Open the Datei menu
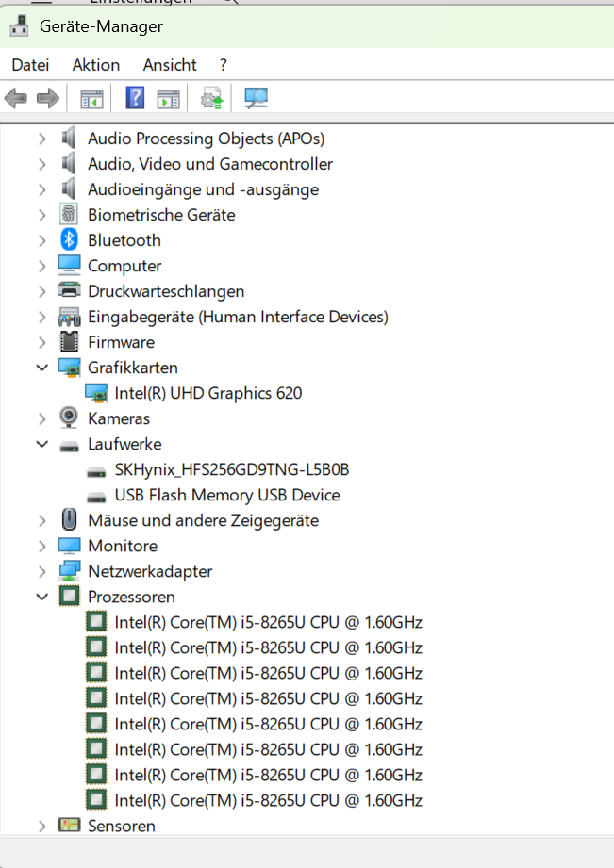Viewport: 614px width, 868px height. (x=30, y=65)
